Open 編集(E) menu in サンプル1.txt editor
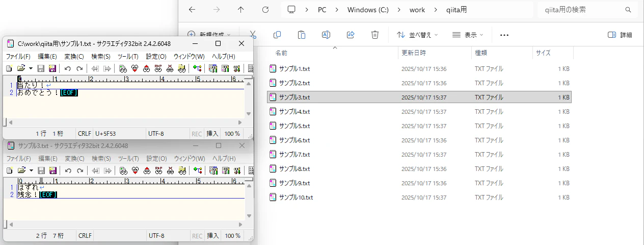This screenshot has height=245, width=644. pyautogui.click(x=47, y=56)
